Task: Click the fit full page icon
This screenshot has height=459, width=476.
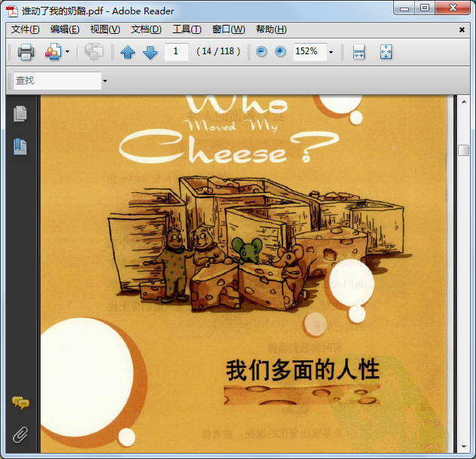Action: pos(386,52)
